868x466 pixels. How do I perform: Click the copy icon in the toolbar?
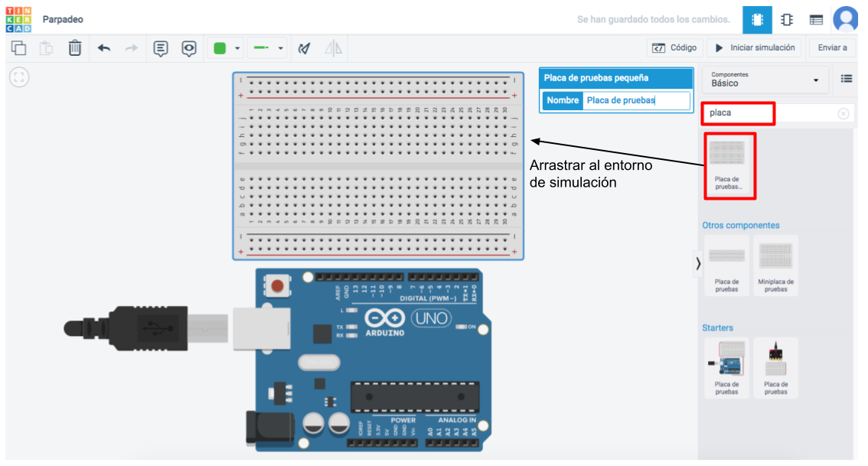[x=18, y=48]
